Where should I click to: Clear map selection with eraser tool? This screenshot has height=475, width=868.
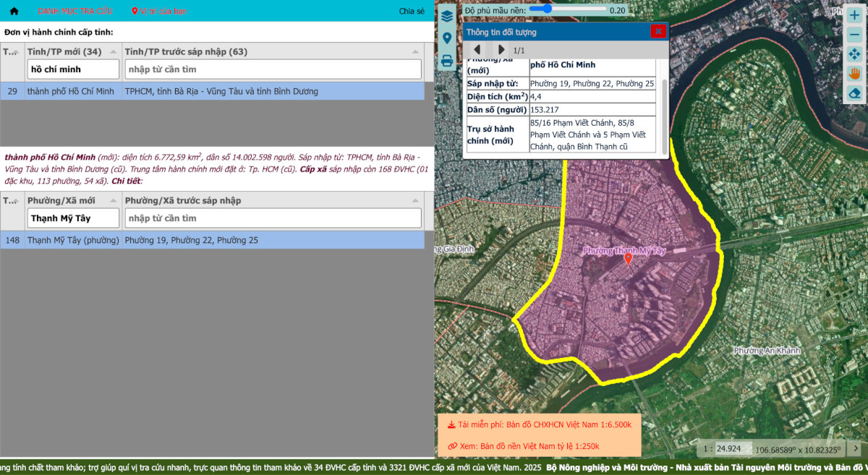854,93
